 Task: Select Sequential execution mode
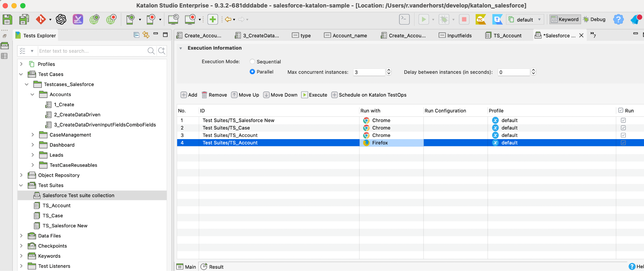click(x=252, y=62)
